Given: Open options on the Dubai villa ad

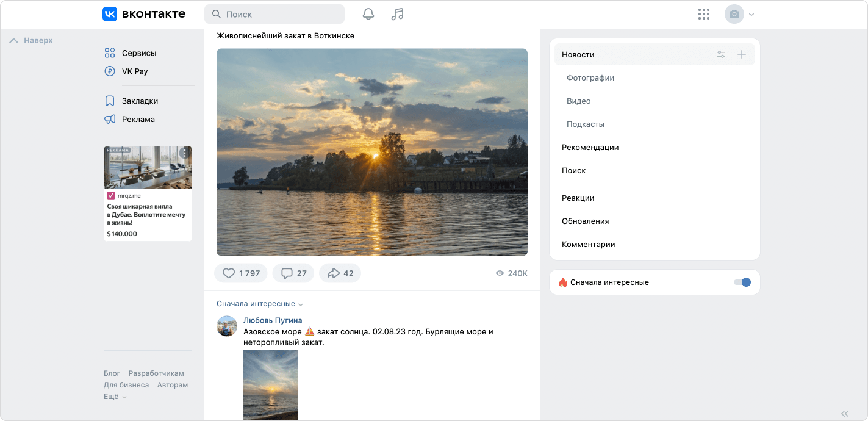Looking at the screenshot, I should (185, 153).
